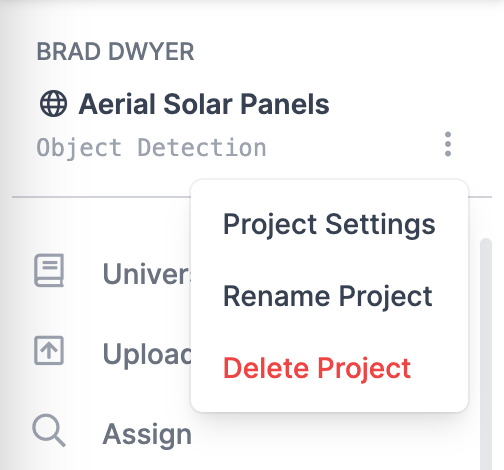504x470 pixels.
Task: Open the Universe sidebar link text
Action: [x=147, y=274]
